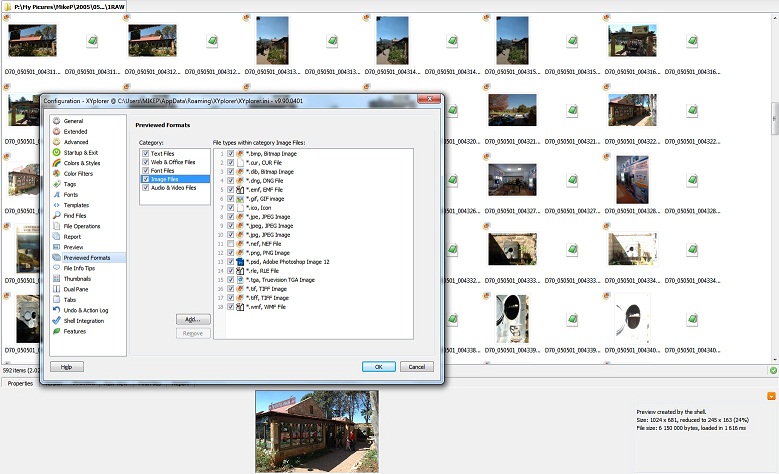Screen dimensions: 779x474
Task: Select Shell Integration in the sidebar
Action: [84, 320]
